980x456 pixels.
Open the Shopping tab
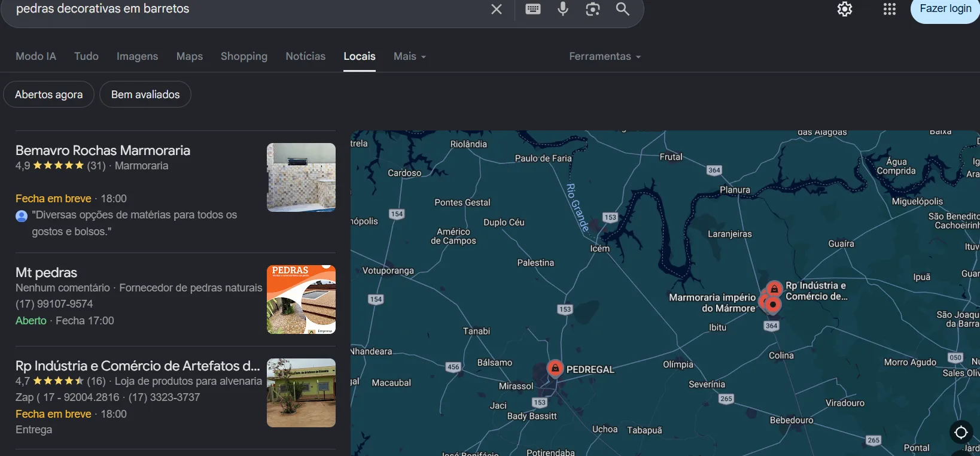[x=244, y=56]
